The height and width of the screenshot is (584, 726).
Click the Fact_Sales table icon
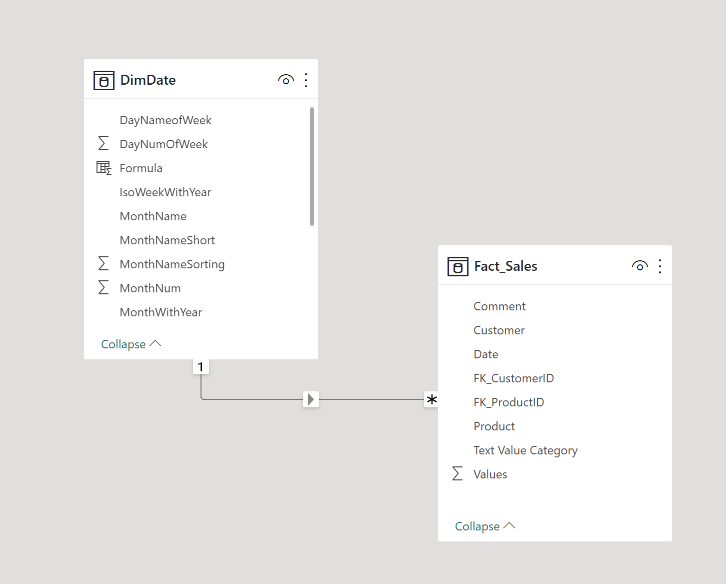click(x=457, y=266)
